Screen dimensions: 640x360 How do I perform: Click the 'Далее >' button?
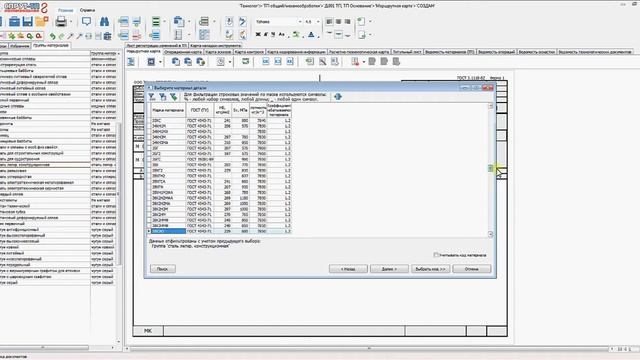click(x=389, y=269)
